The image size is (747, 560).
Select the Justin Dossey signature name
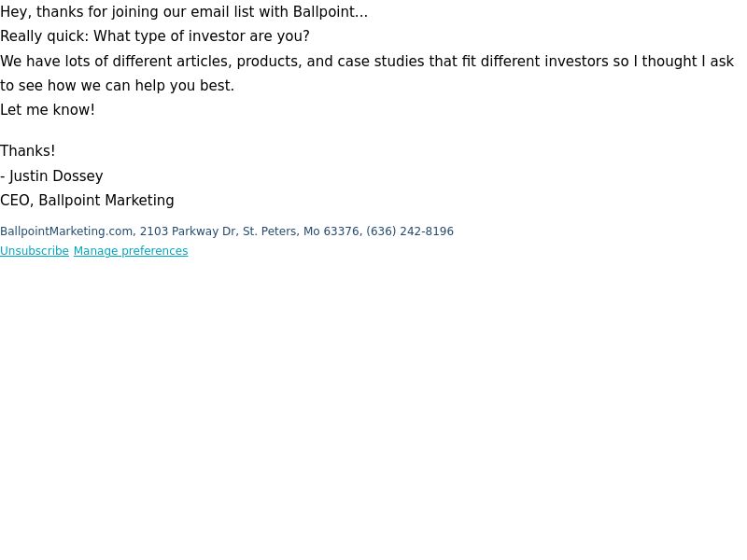[56, 176]
